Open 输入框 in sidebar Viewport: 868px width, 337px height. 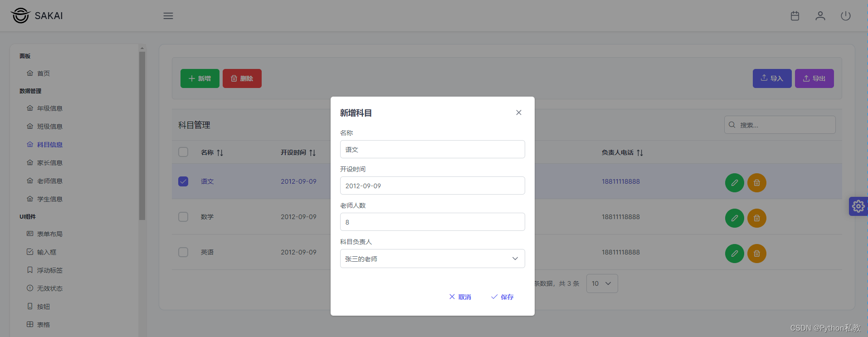click(x=47, y=252)
